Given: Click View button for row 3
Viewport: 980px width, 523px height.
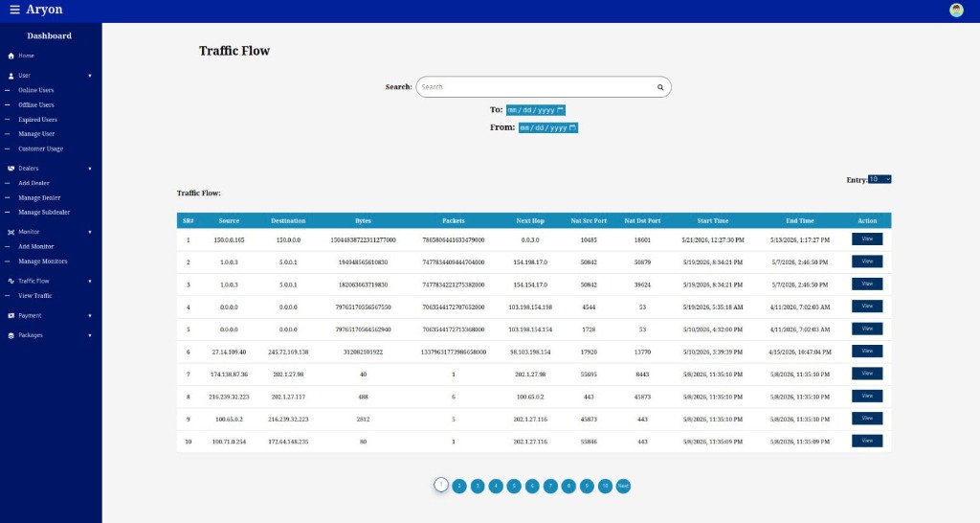Looking at the screenshot, I should 867,284.
